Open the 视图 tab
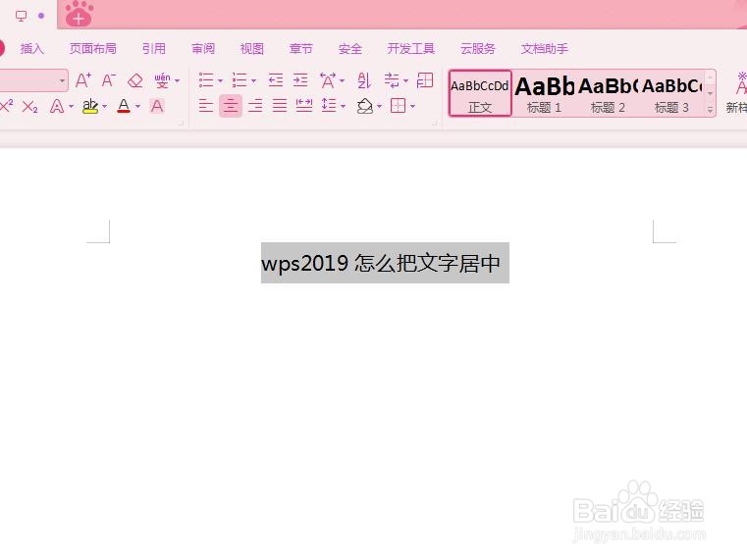747x560 pixels. [x=252, y=48]
